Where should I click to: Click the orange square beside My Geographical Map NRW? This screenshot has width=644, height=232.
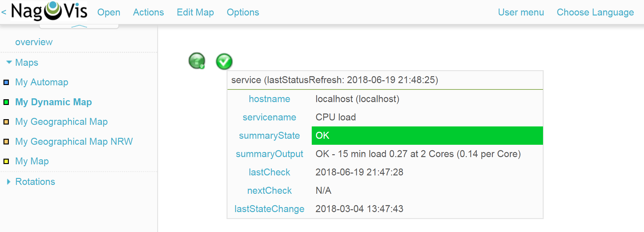6,142
